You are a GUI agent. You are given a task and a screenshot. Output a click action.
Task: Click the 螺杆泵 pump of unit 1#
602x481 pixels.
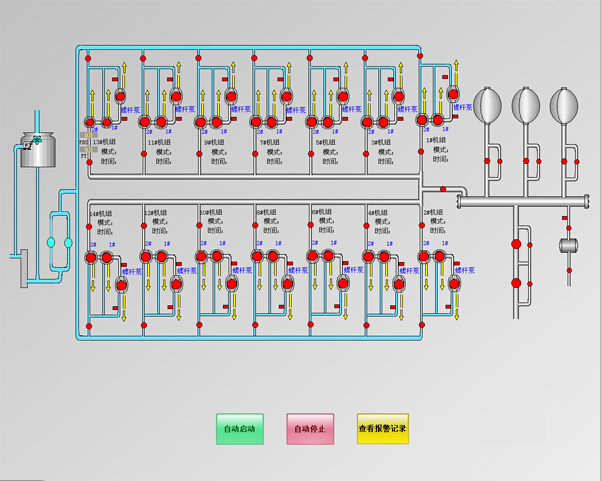point(455,95)
